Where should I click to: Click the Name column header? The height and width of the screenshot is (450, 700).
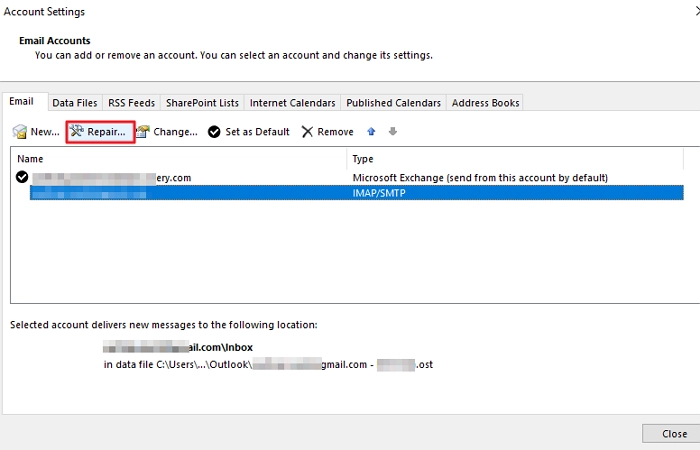179,159
